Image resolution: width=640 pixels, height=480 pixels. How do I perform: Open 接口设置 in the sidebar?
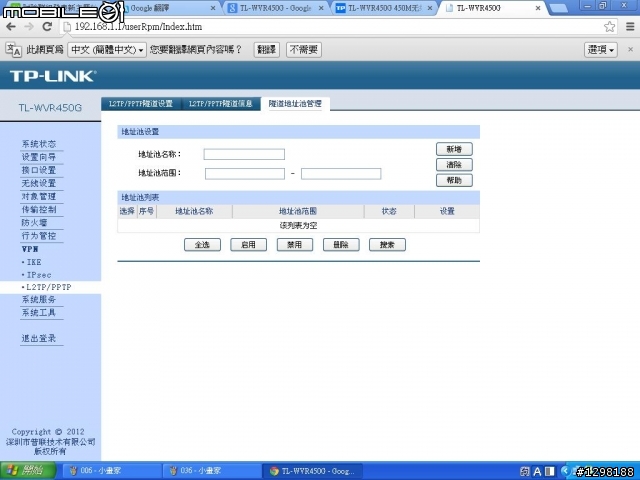click(39, 170)
